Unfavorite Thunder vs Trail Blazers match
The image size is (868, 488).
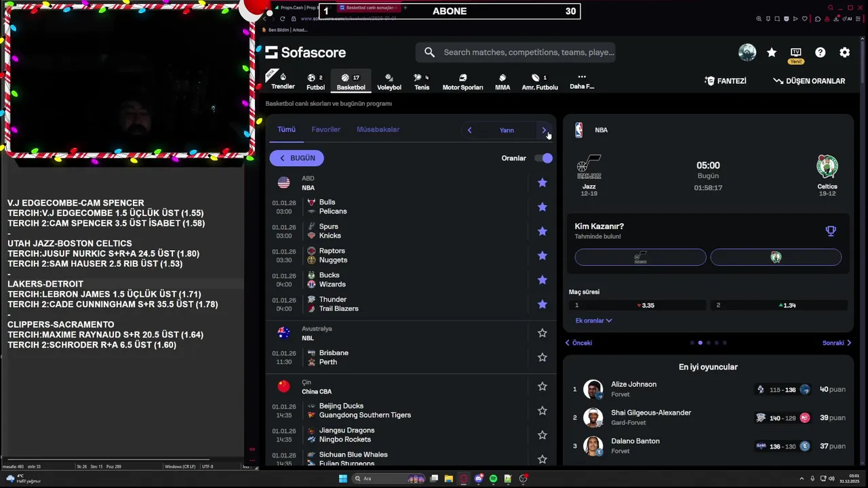(x=542, y=304)
